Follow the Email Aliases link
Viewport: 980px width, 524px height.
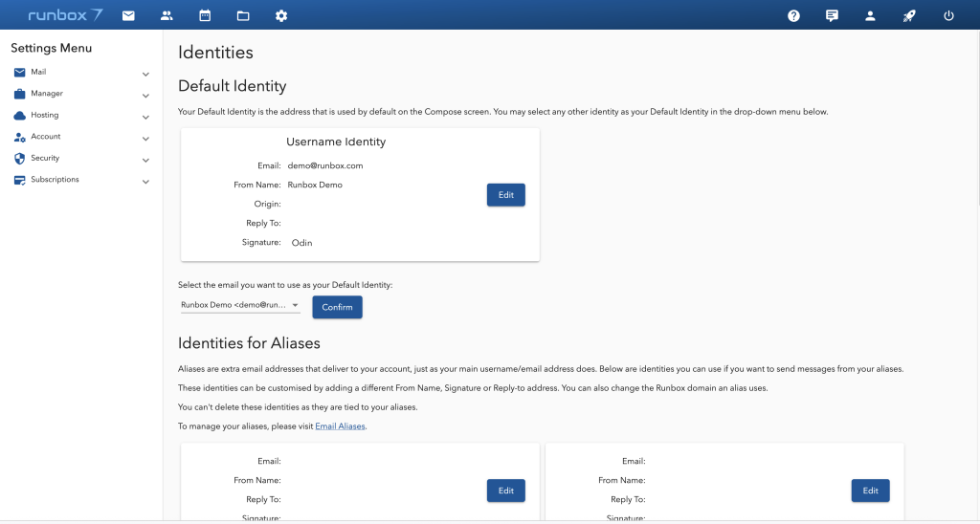(x=340, y=426)
